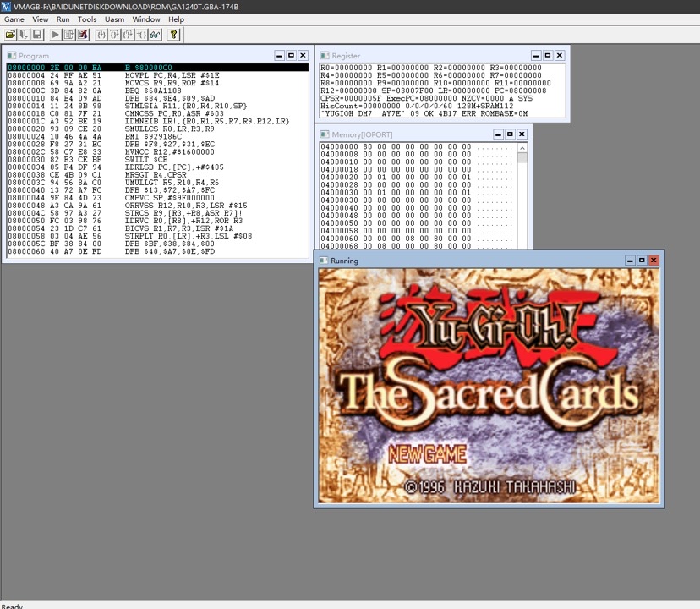Click the run to cursor braces icon
The image size is (700, 609).
click(141, 35)
